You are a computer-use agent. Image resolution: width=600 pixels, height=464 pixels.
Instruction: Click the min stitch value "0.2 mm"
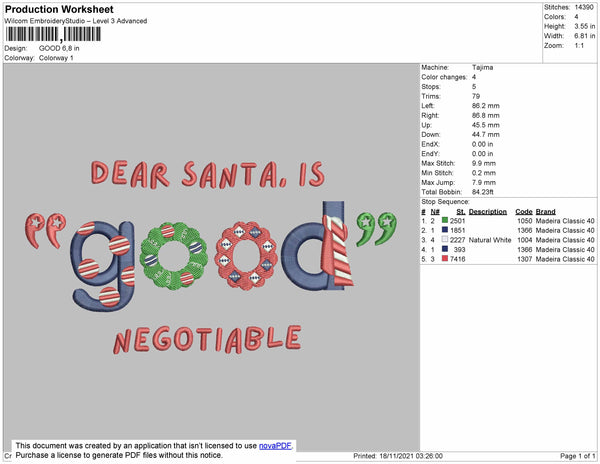point(484,173)
